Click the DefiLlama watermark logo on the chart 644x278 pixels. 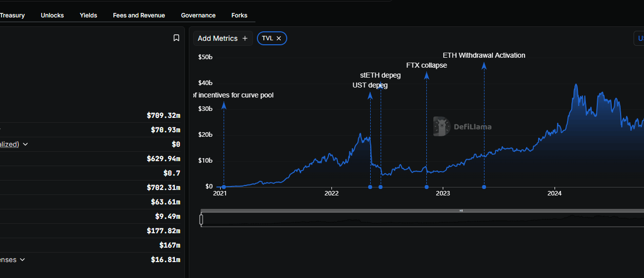[x=462, y=126]
